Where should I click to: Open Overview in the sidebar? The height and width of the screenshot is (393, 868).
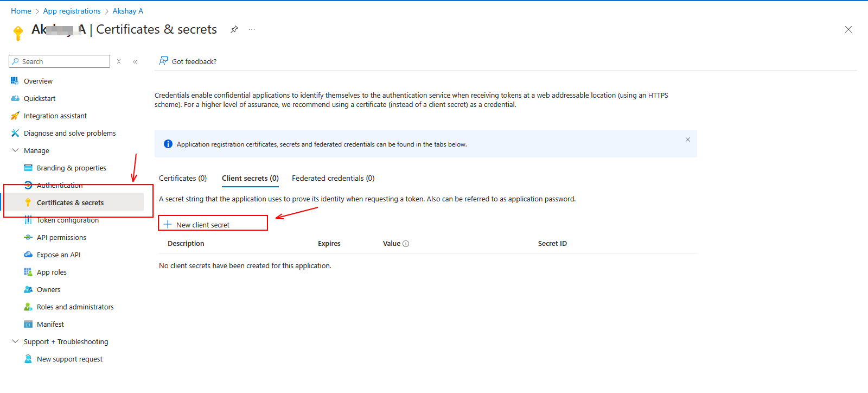tap(38, 81)
